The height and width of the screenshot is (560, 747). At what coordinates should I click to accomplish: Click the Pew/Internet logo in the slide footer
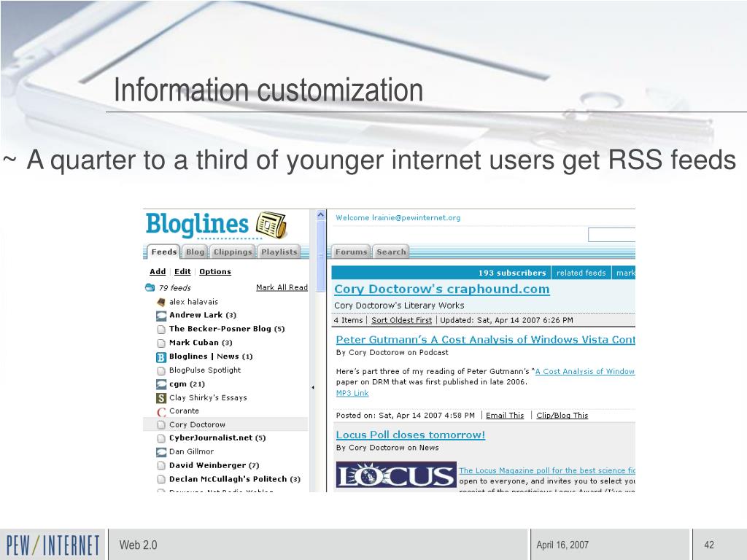(x=53, y=545)
